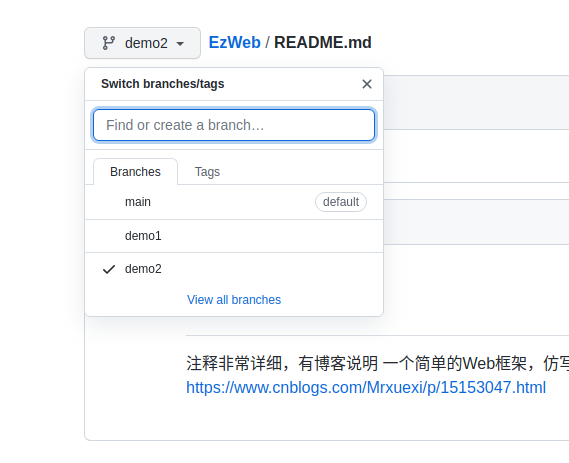
Task: Select the checked demo2 branch entry
Action: (234, 269)
